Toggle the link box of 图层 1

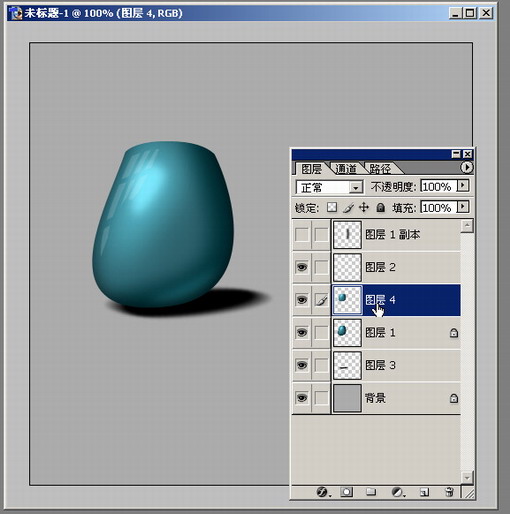(321, 333)
